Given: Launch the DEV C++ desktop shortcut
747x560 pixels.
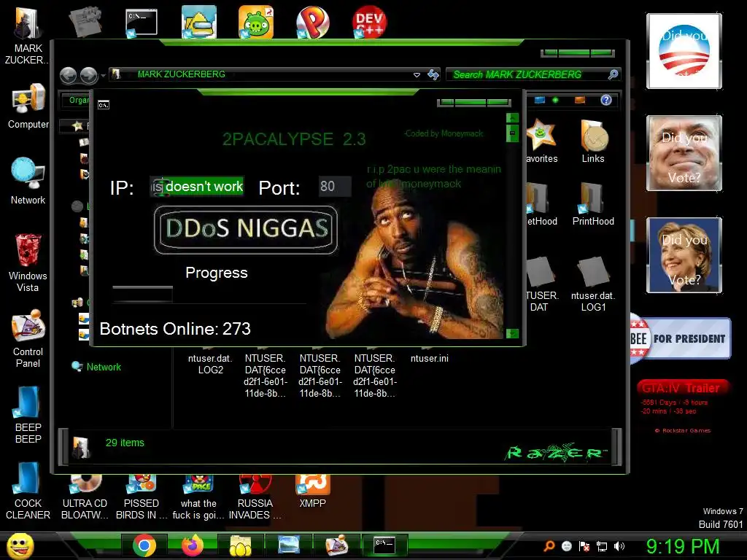Looking at the screenshot, I should [369, 21].
